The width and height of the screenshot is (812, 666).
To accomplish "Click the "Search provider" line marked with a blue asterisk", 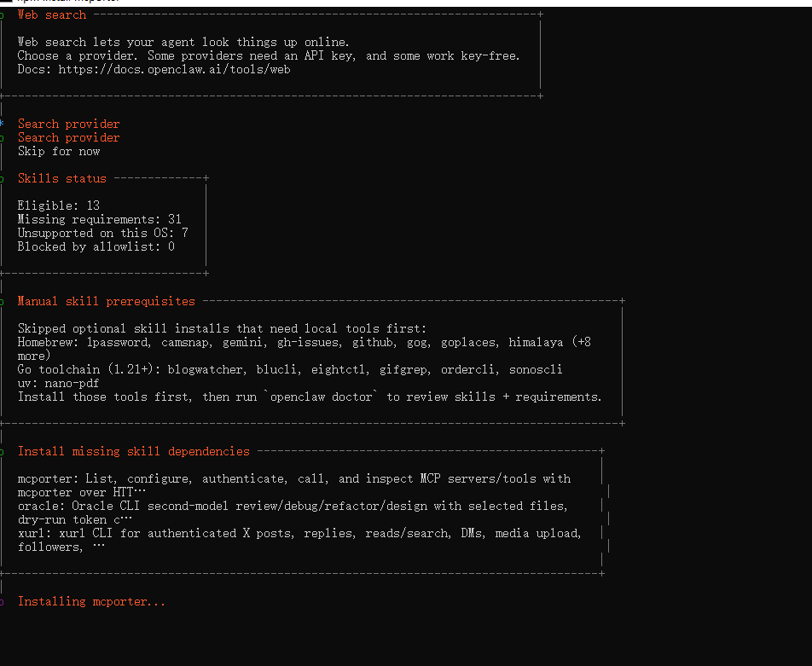I will click(x=69, y=124).
